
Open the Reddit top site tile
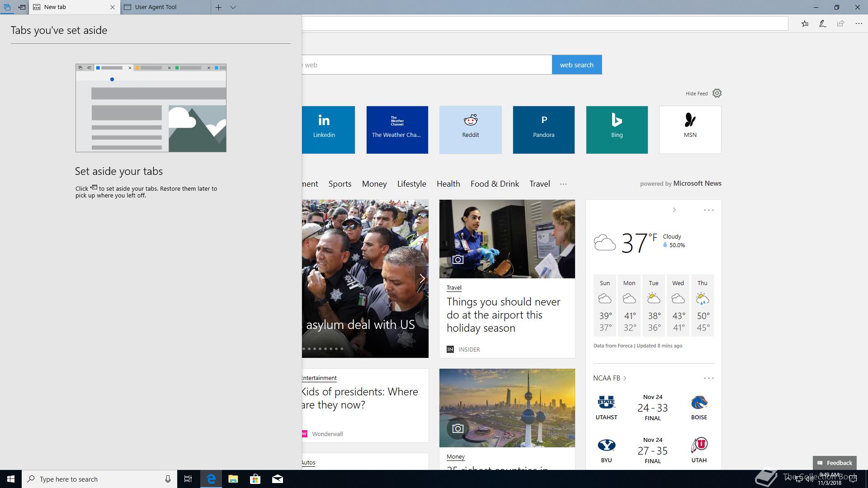coord(470,130)
